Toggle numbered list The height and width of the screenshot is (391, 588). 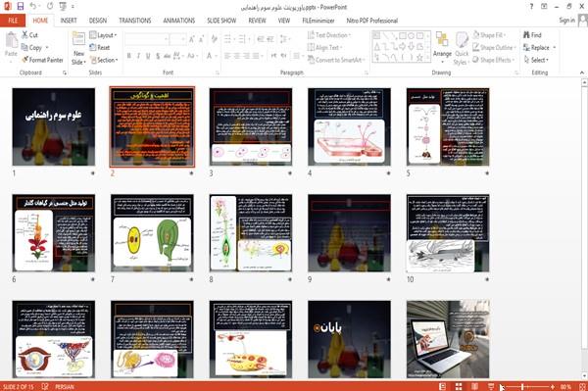[x=243, y=39]
